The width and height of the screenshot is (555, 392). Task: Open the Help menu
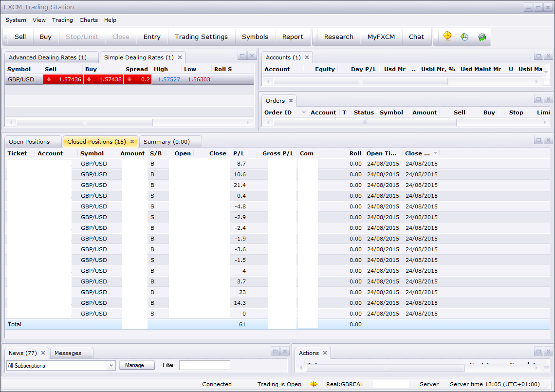(x=110, y=20)
